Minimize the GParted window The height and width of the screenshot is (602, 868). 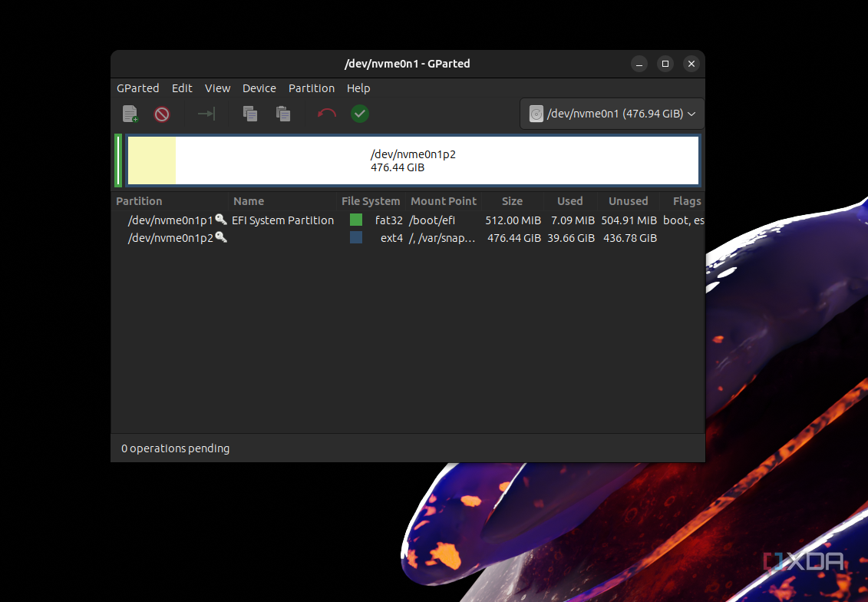(639, 64)
